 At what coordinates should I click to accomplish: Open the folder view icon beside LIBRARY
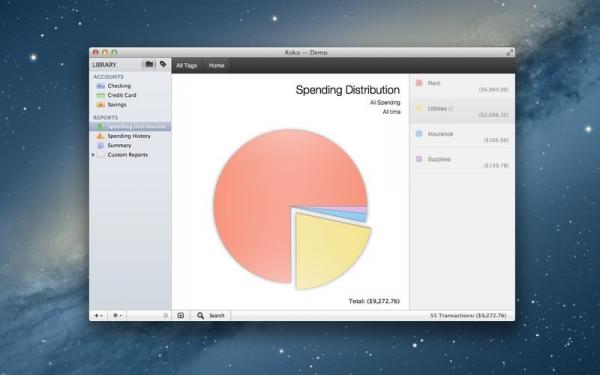[149, 64]
